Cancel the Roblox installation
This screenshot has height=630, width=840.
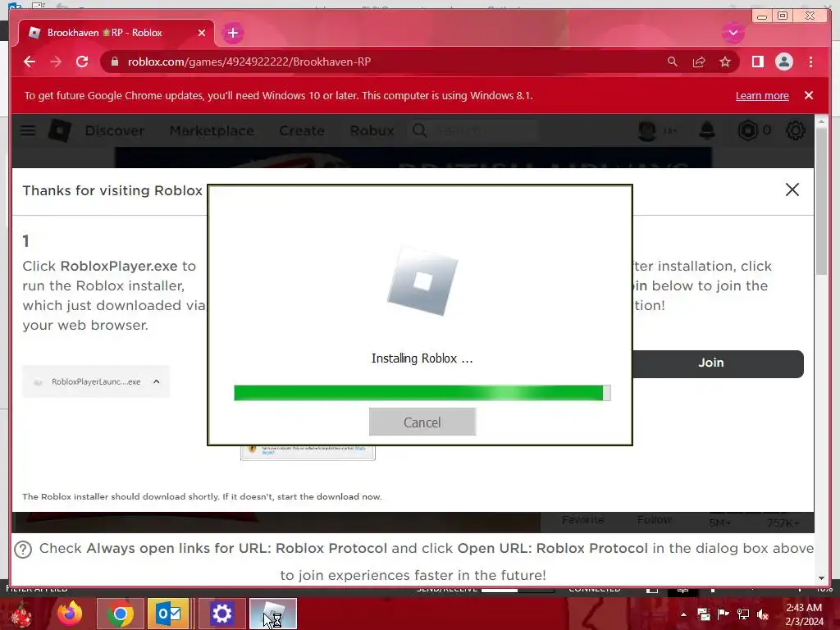tap(422, 422)
